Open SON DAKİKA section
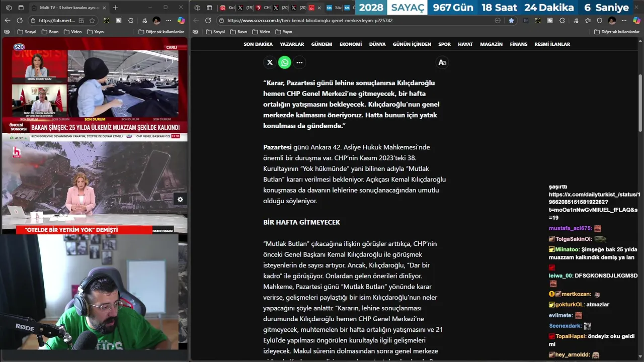The image size is (644, 362). coord(258,44)
